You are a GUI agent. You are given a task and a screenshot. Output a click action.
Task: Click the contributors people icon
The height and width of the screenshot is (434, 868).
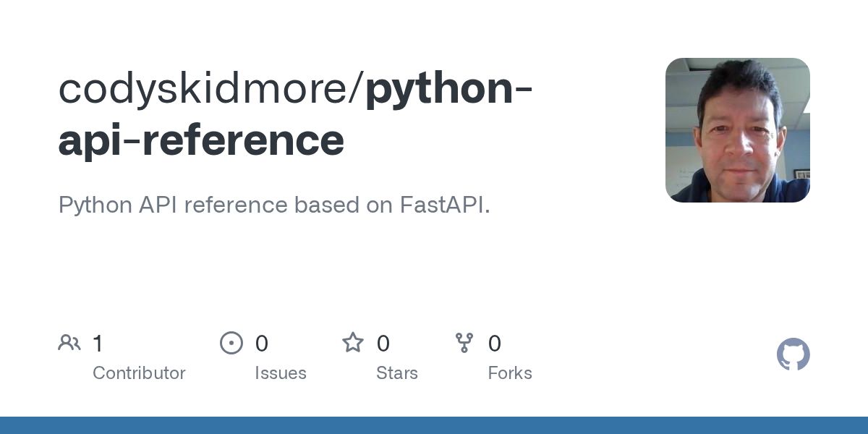(69, 343)
